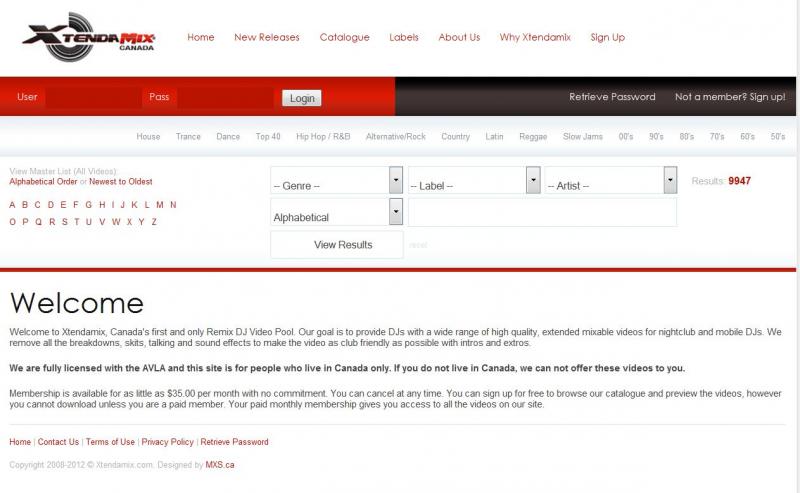Browse the Trance genre
Screen dimensions: 800x493
coord(188,136)
